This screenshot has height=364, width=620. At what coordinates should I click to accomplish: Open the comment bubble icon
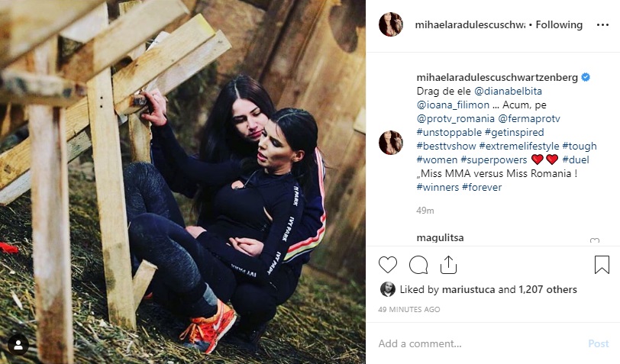(418, 265)
